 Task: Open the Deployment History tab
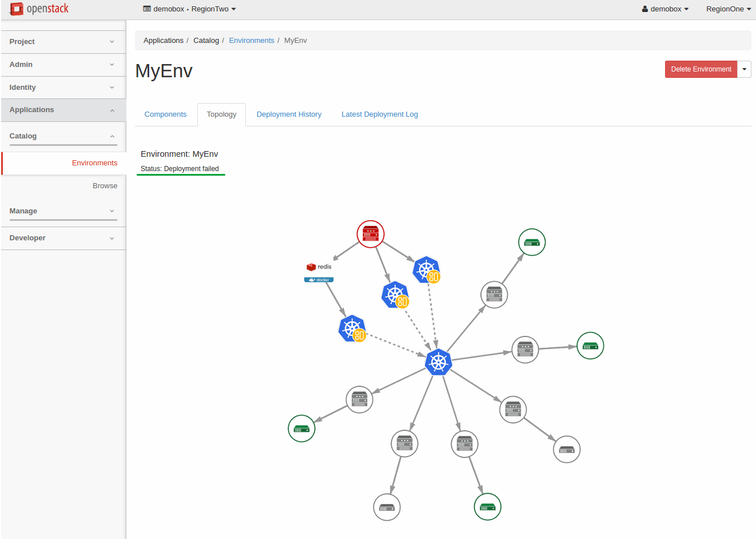pos(289,114)
